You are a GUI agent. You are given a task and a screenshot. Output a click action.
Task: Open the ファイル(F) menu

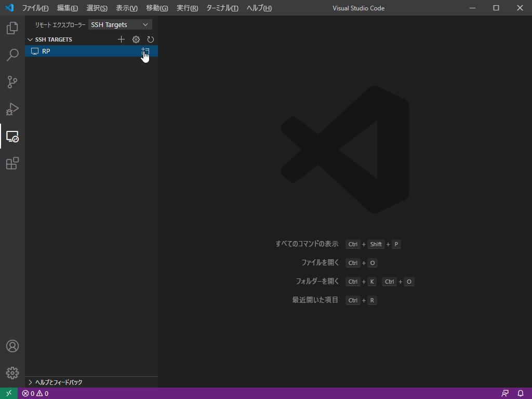(35, 8)
